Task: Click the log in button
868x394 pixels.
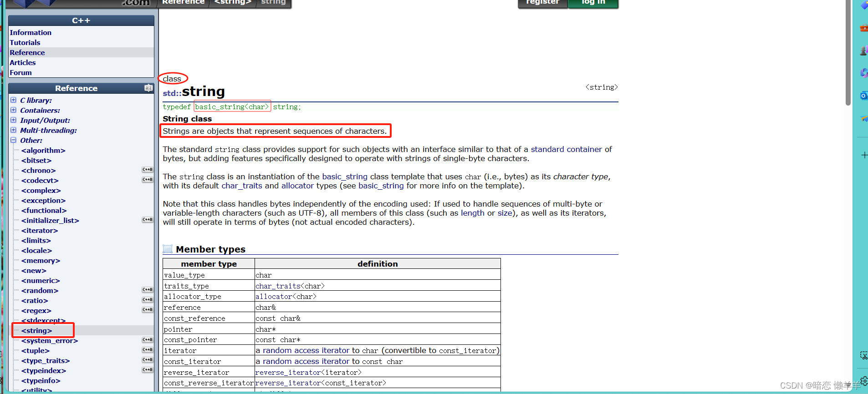Action: (593, 3)
